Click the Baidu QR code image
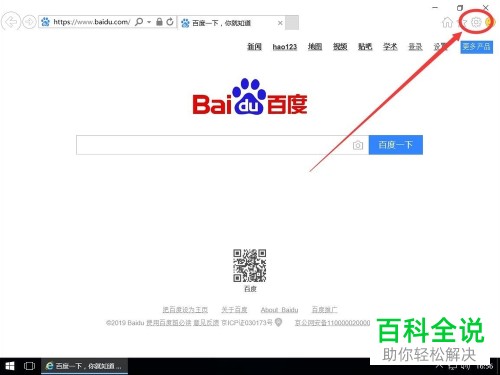This screenshot has width=500, height=375. click(249, 265)
